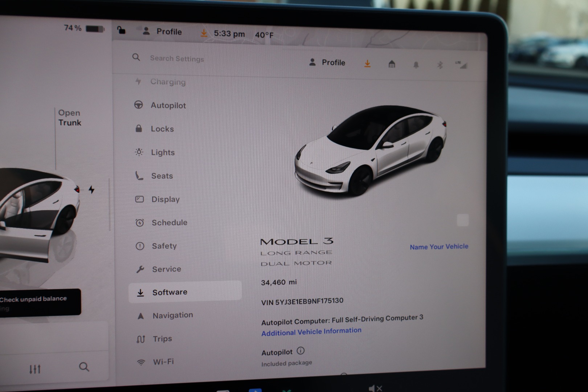Viewport: 588px width, 392px height.
Task: Tap the magnifier search icon bottom left
Action: pos(84,367)
